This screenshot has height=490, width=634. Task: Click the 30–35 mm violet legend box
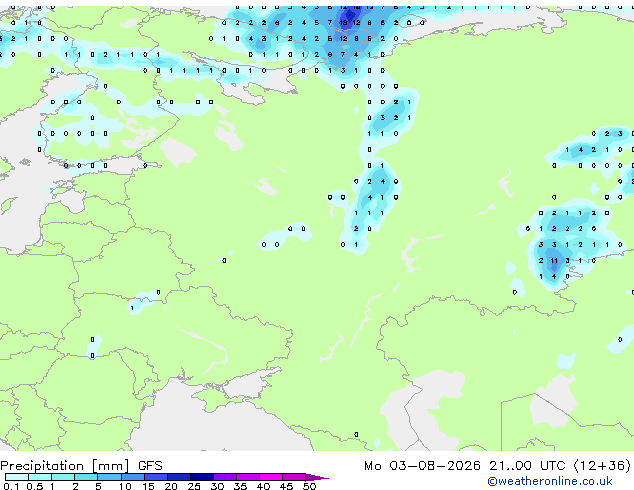(224, 477)
